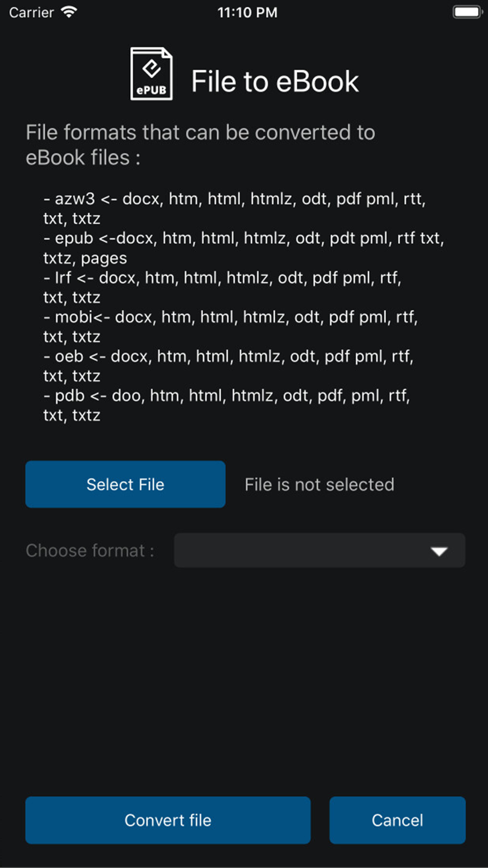This screenshot has width=488, height=868.
Task: Tap the battery indicator icon
Action: coord(468,12)
